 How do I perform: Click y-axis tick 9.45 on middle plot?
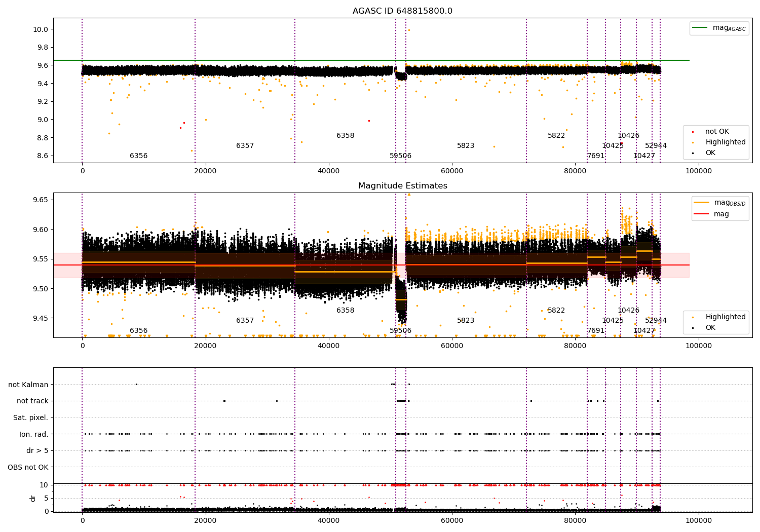pos(41,319)
